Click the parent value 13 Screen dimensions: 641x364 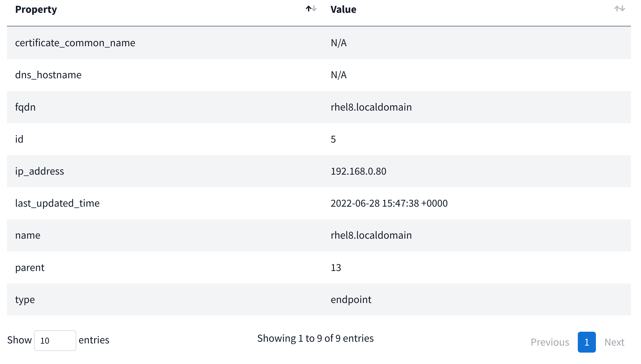coord(336,268)
